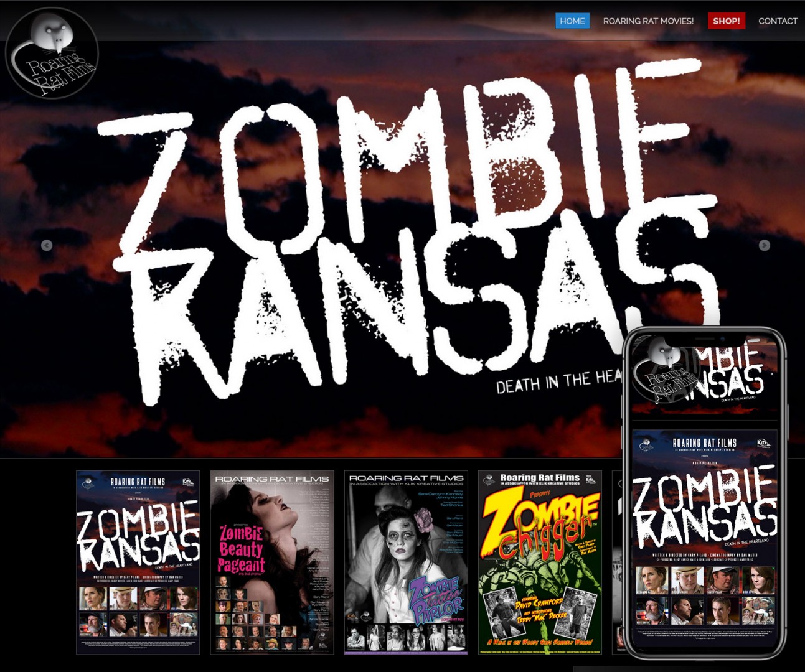The height and width of the screenshot is (672, 805).
Task: Select CONTACT in the top navigation
Action: tap(778, 21)
